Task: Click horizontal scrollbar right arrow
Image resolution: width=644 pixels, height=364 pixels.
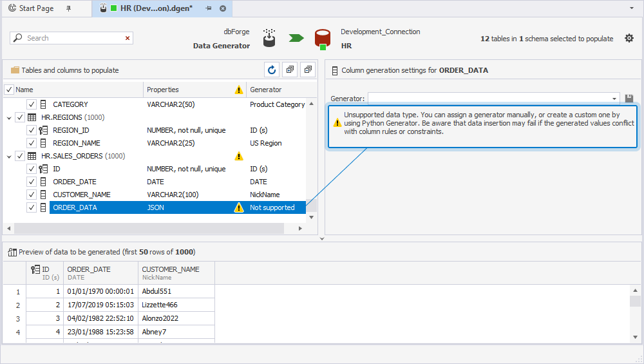Action: coord(300,229)
